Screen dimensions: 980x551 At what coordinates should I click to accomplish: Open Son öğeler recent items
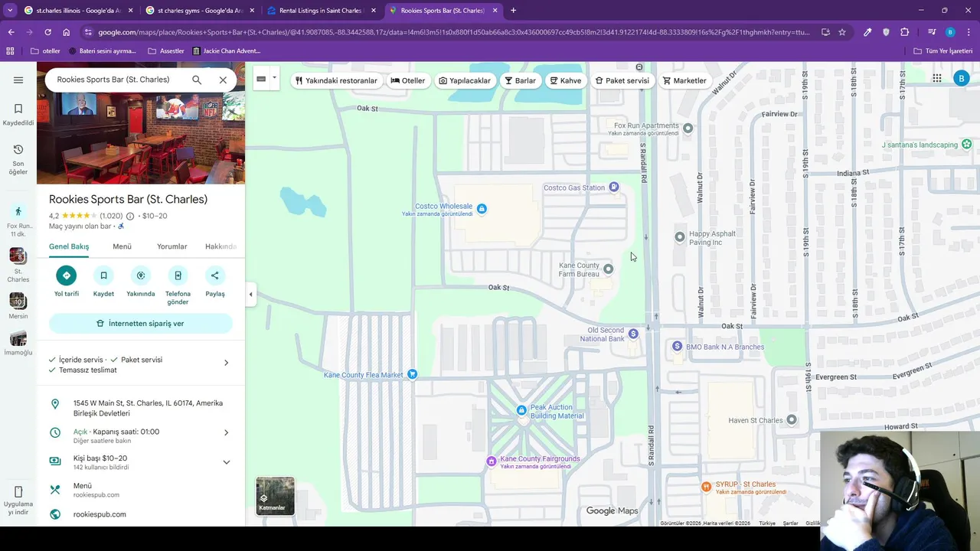(x=18, y=159)
